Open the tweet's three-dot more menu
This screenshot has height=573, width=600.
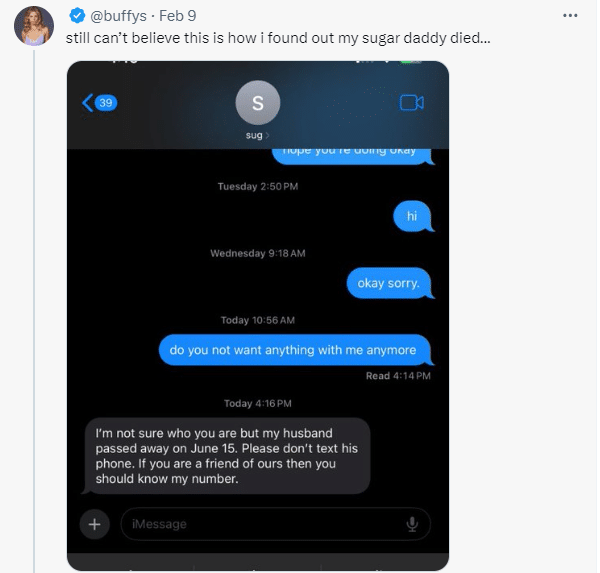click(x=570, y=15)
